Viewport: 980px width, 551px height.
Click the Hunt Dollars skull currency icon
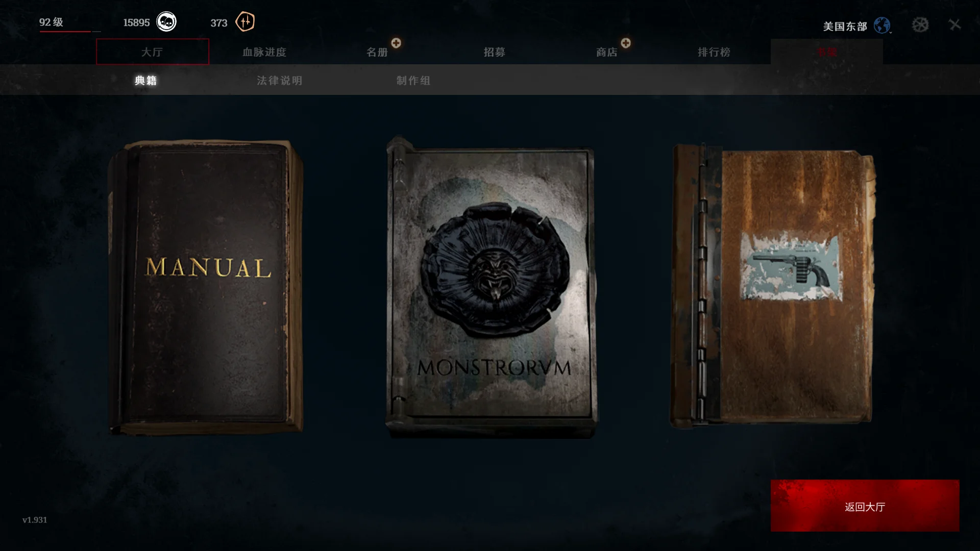click(166, 22)
